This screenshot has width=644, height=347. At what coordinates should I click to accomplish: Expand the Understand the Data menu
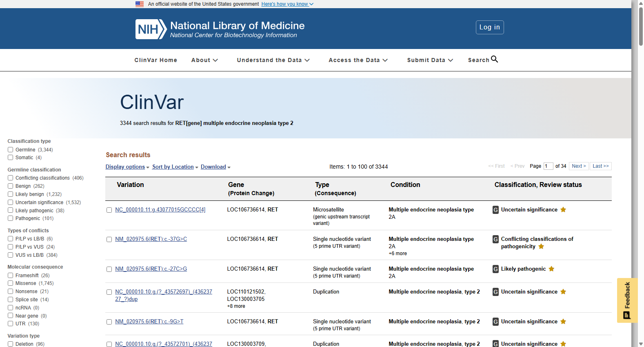click(273, 60)
